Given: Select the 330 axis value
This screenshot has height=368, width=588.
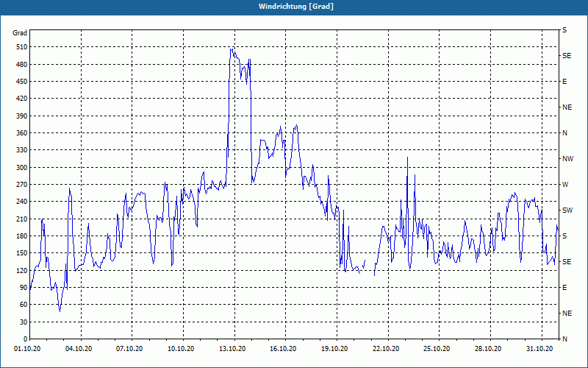Looking at the screenshot, I should 22,150.
